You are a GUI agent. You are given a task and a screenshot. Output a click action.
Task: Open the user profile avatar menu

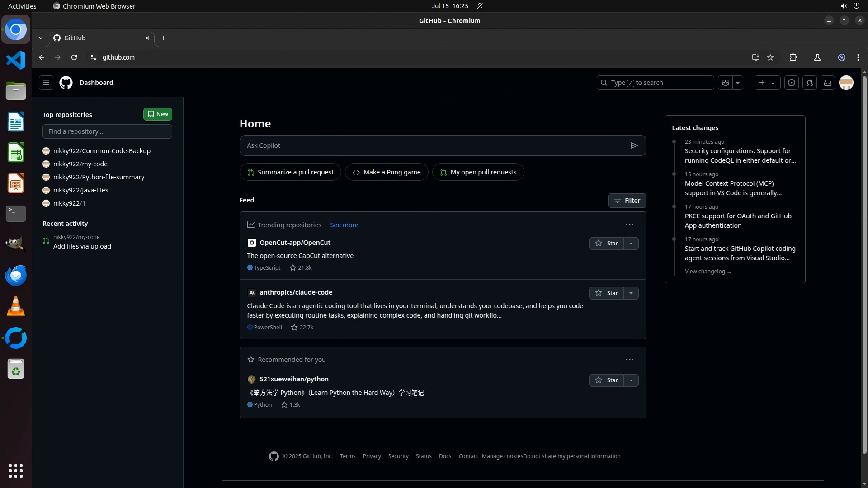846,83
